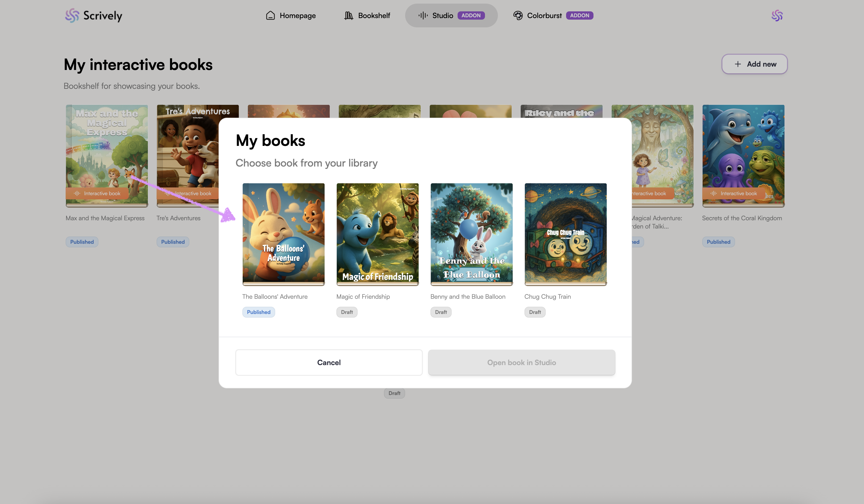This screenshot has height=504, width=864.
Task: Click the Draft badge under Chug Chug Train
Action: coord(535,312)
